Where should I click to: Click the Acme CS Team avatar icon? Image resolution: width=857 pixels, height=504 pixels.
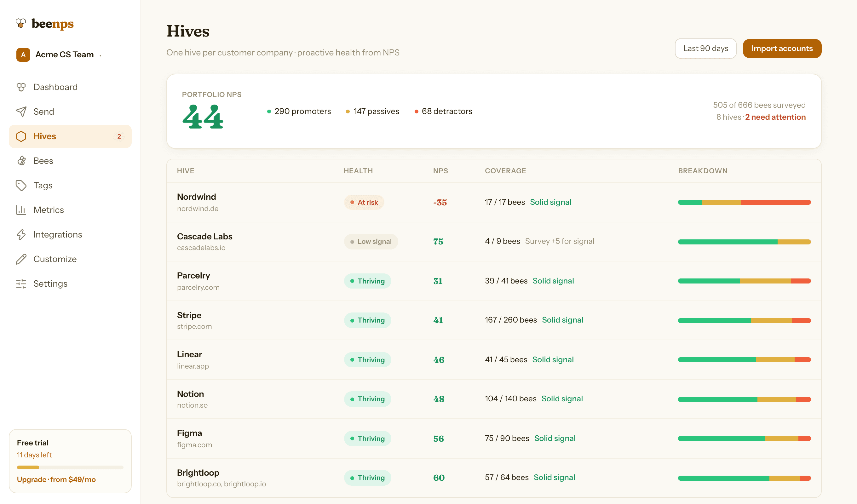tap(23, 55)
